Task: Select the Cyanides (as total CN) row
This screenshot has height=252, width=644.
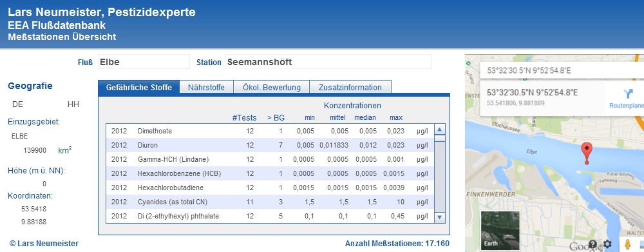Action: click(x=270, y=202)
